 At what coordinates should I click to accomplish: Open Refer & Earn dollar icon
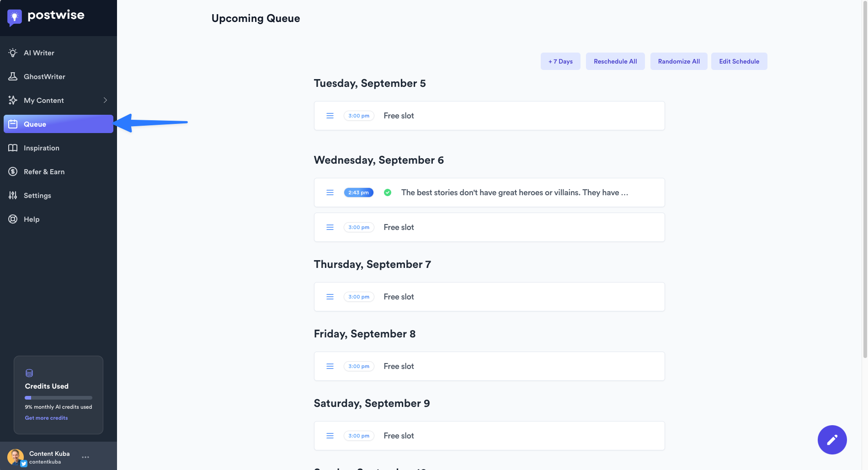(x=13, y=171)
